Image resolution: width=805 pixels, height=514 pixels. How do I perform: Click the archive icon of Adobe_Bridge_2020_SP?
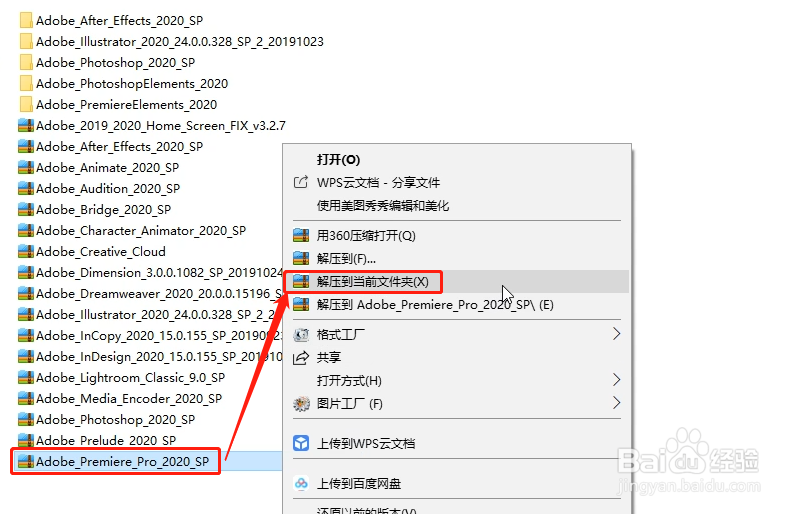[26, 210]
